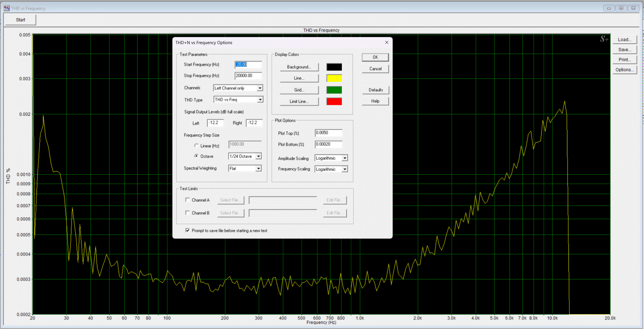
Task: Click the green Grid color swatch
Action: (x=334, y=90)
